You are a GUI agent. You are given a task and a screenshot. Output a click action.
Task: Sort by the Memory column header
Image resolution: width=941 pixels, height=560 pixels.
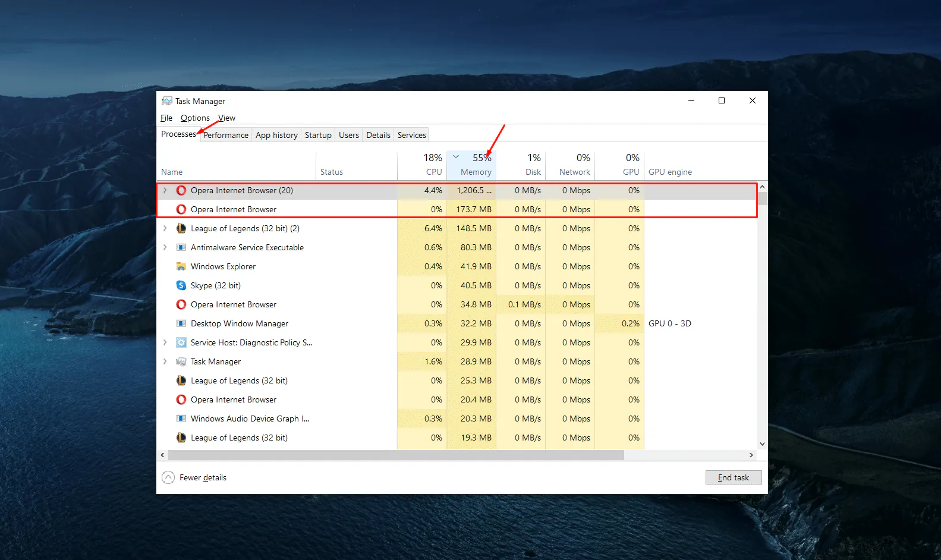pos(471,165)
